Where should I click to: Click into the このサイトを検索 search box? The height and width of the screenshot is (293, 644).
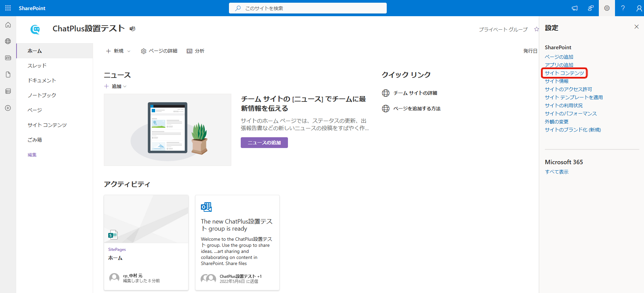click(x=308, y=8)
